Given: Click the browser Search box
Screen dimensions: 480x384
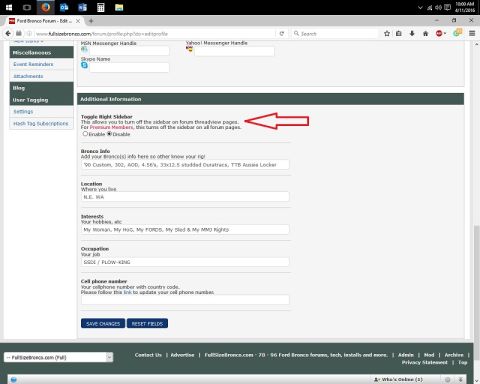Looking at the screenshot, I should click(335, 34).
